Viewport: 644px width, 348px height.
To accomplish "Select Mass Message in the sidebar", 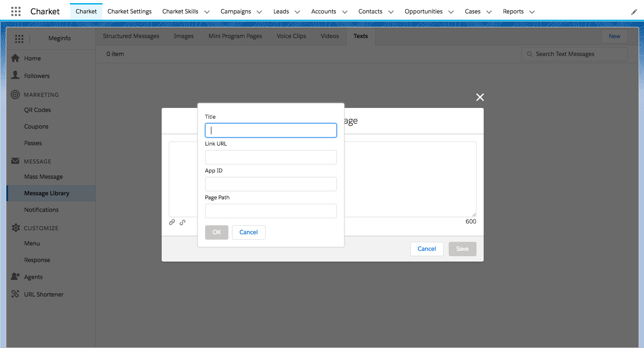I will [43, 176].
